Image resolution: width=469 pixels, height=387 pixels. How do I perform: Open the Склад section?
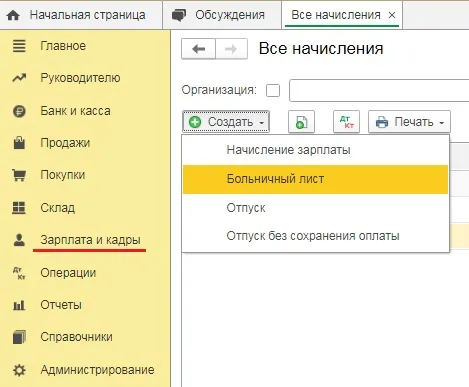(x=58, y=208)
